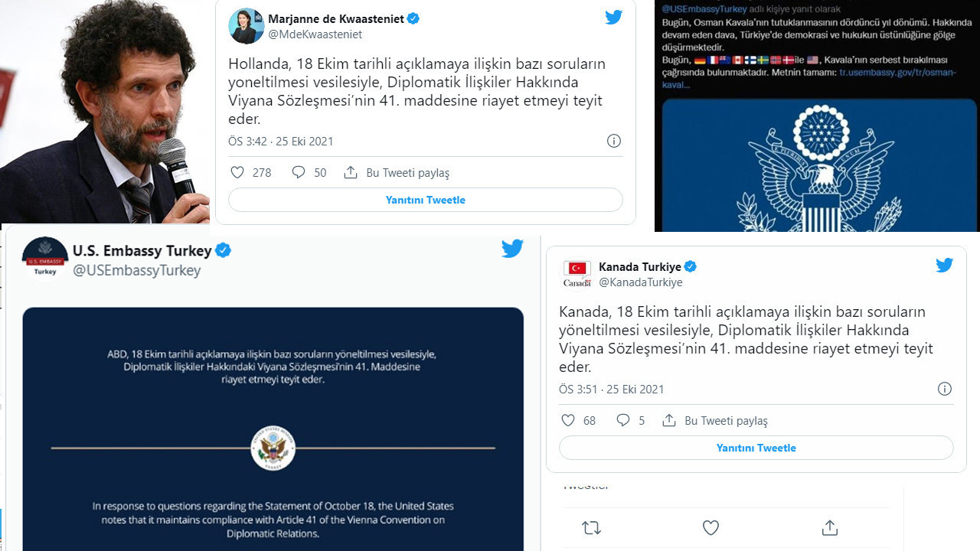Screen dimensions: 980x551
Task: Click the Twitter bird icon on Marjanne's tweet
Action: pyautogui.click(x=613, y=18)
